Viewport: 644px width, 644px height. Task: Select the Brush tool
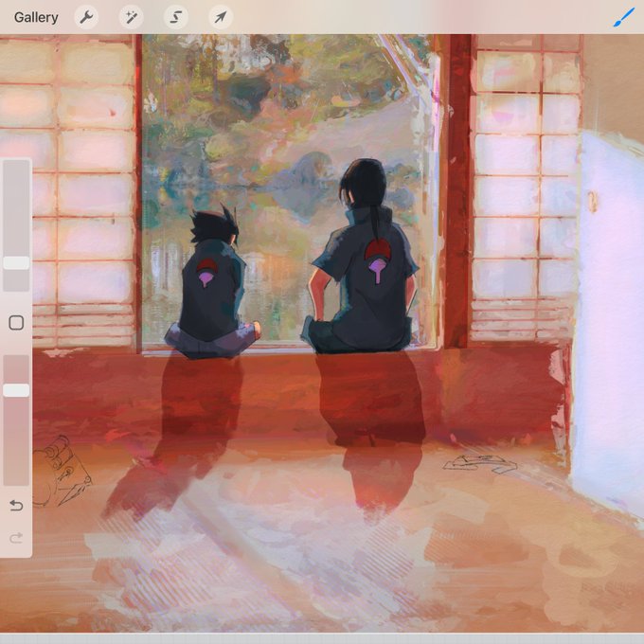coord(623,18)
